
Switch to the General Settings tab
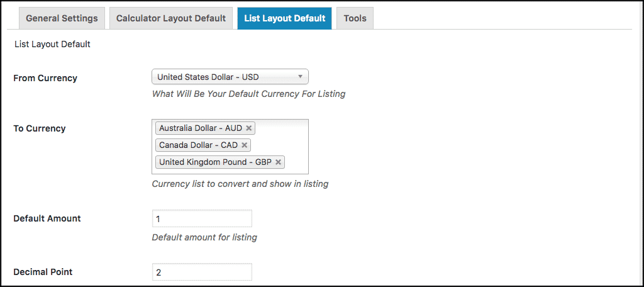[x=62, y=18]
